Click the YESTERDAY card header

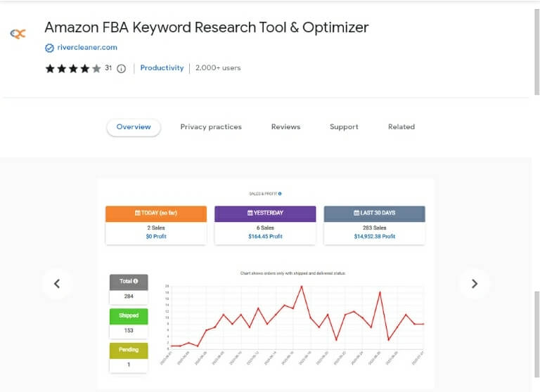(x=265, y=214)
